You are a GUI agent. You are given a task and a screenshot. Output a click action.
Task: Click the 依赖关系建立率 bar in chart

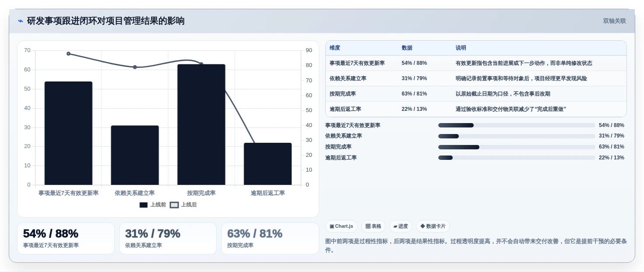135,155
